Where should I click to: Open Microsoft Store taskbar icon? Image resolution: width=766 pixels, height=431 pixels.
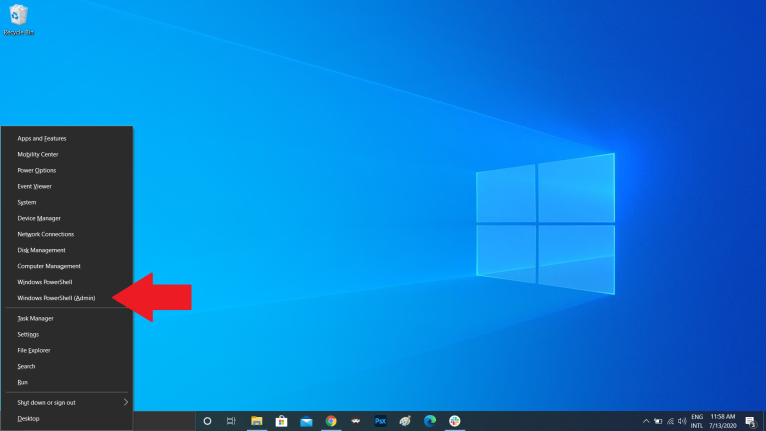(x=281, y=421)
